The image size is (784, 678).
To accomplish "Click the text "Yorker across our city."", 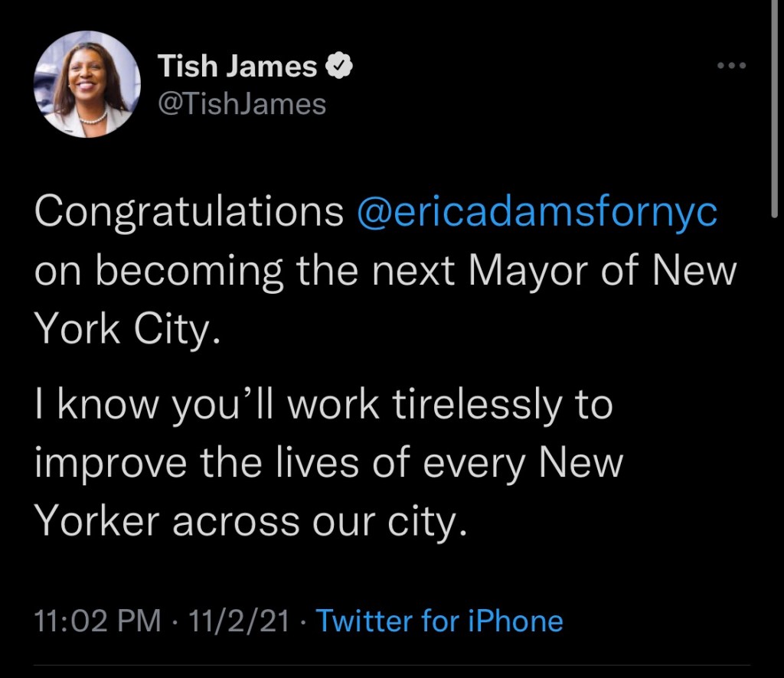I will pyautogui.click(x=250, y=522).
